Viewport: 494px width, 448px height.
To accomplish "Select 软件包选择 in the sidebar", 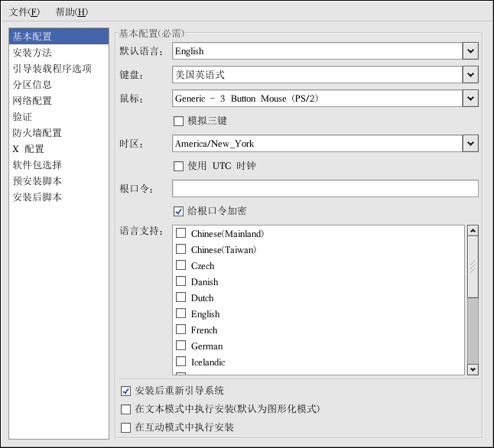I will [x=37, y=165].
